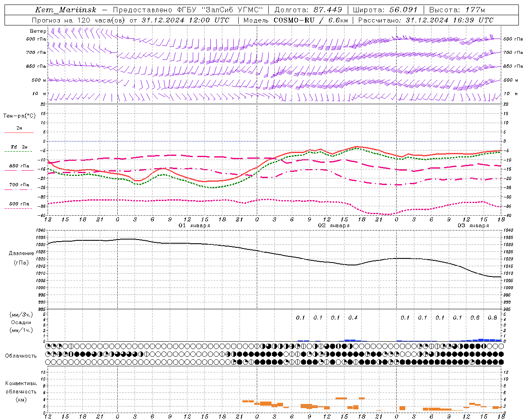Image resolution: width=525 pixels, height=420 pixels.
Task: Click the 700 гПа wind level label on right
Action: click(x=513, y=52)
